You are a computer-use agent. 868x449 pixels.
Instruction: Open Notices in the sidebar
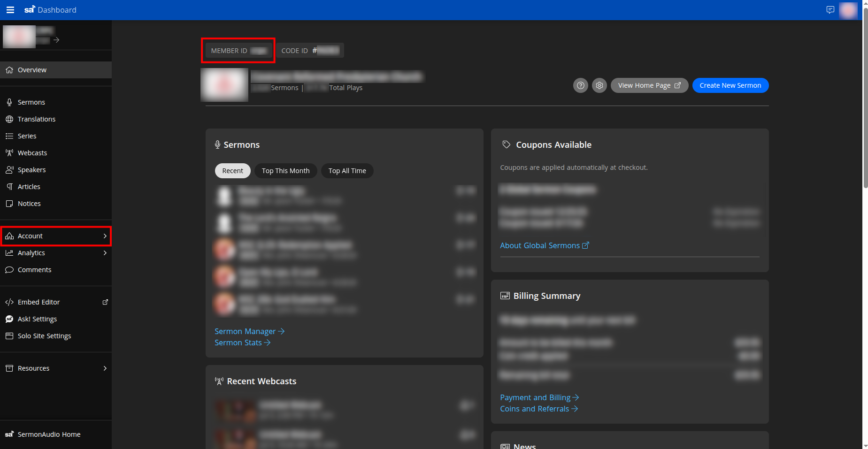tap(56, 204)
